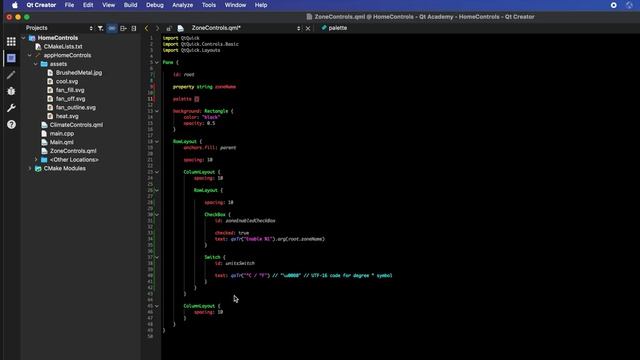Open the Edit menu
640x360 pixels.
pyautogui.click(x=88, y=5)
